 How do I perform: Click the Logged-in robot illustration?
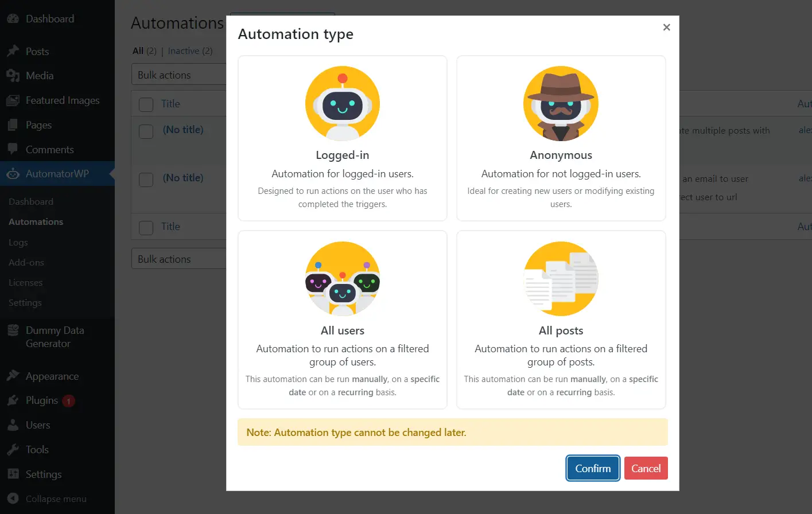pos(343,104)
